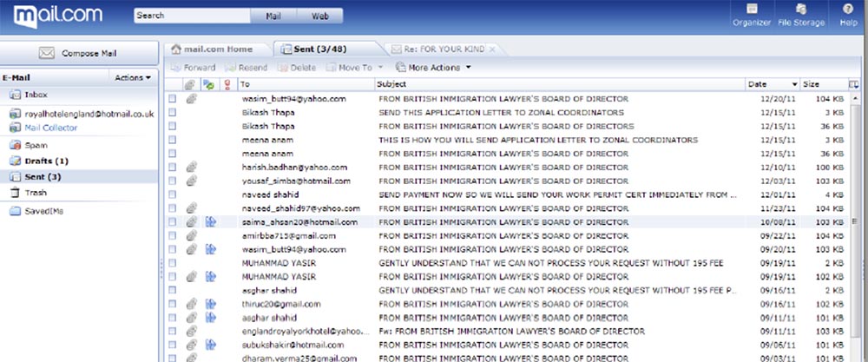Click the attachment column header paperclip icon
Image resolution: width=868 pixels, height=362 pixels.
[x=189, y=84]
